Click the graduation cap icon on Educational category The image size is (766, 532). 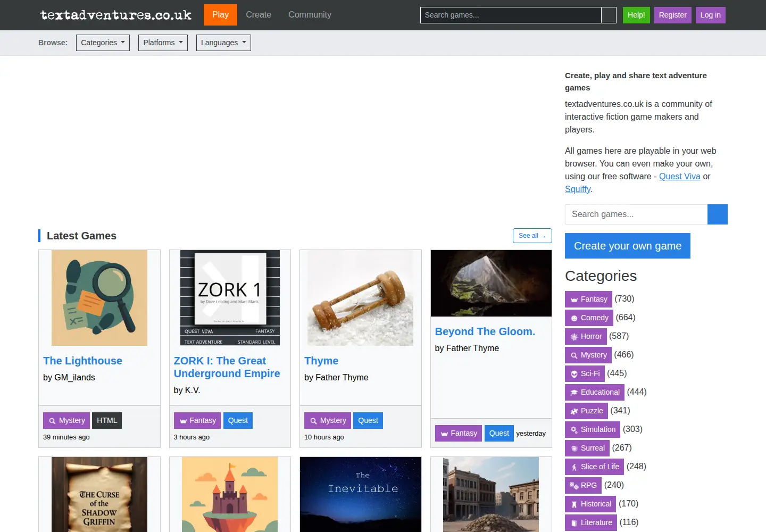tap(574, 393)
